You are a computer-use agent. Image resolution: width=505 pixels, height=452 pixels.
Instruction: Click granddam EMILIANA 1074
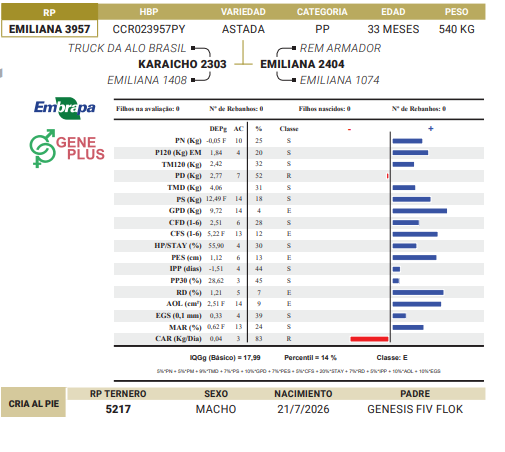click(339, 80)
